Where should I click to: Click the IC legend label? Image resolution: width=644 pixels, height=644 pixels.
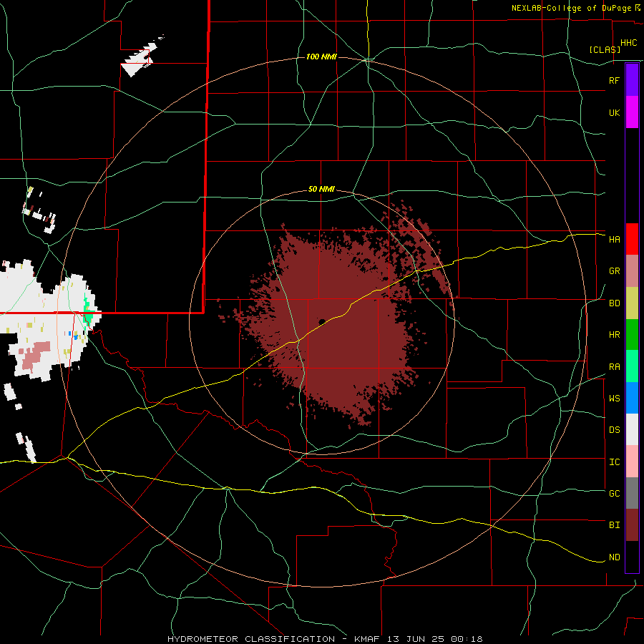pos(614,462)
